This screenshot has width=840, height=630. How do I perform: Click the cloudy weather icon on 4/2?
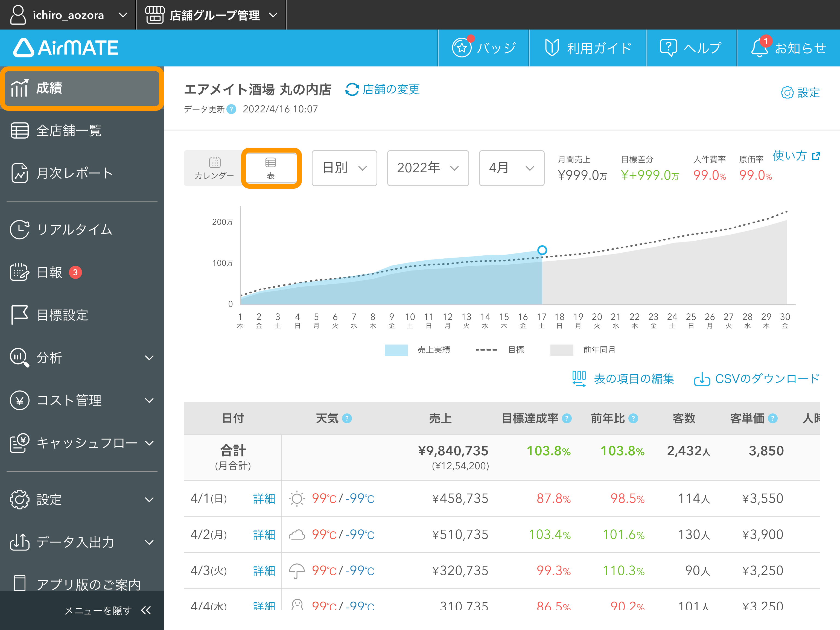click(x=297, y=535)
